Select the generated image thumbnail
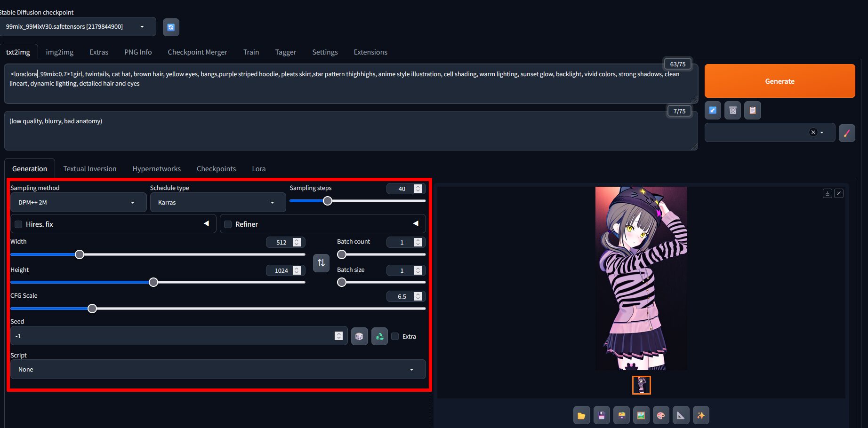This screenshot has height=428, width=868. coord(641,385)
